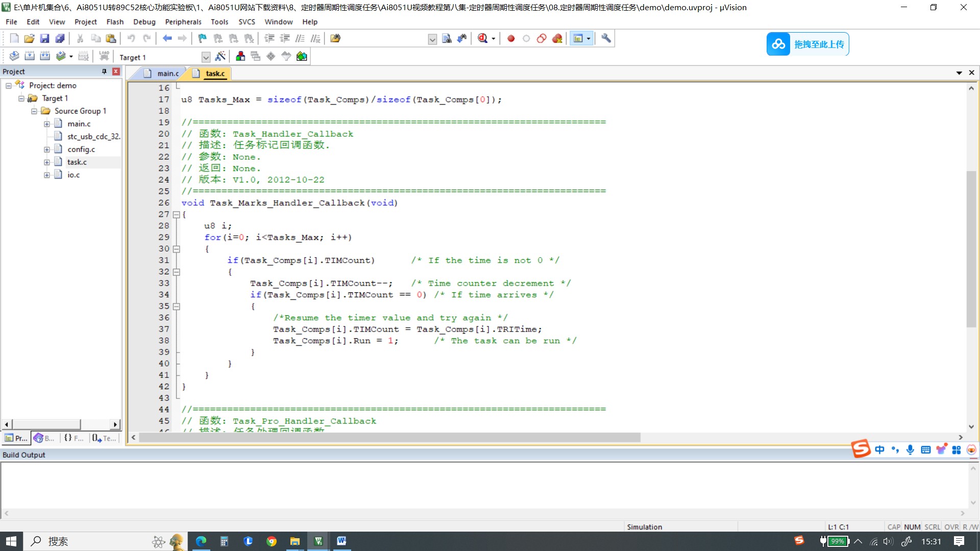Collapse the Project: demo tree node

coord(9,86)
